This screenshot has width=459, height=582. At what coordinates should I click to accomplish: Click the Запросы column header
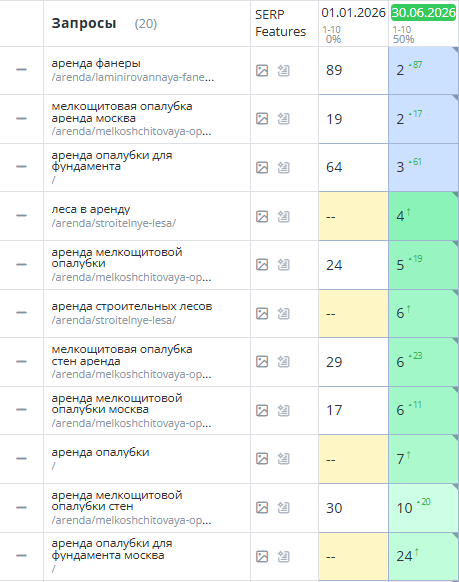click(84, 23)
